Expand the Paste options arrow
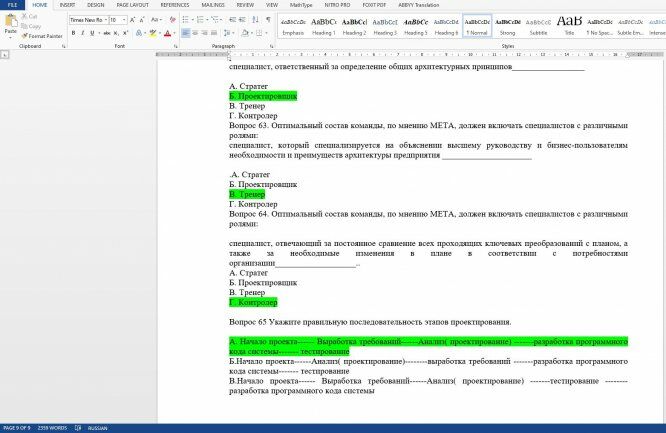 (x=10, y=37)
